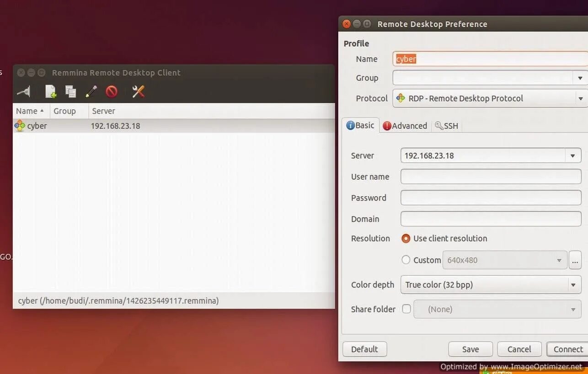Sort by the Server column header
588x374 pixels.
(x=212, y=111)
